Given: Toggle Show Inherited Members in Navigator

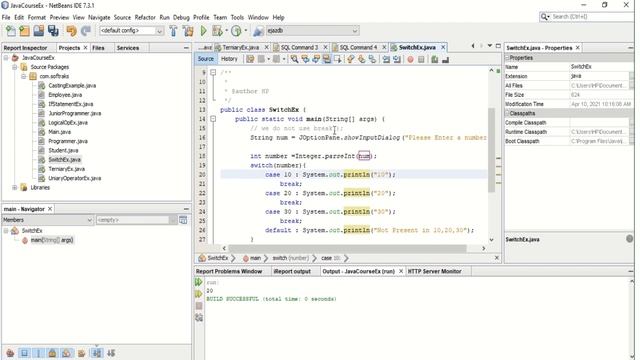Looking at the screenshot, I should pyautogui.click(x=10, y=353).
